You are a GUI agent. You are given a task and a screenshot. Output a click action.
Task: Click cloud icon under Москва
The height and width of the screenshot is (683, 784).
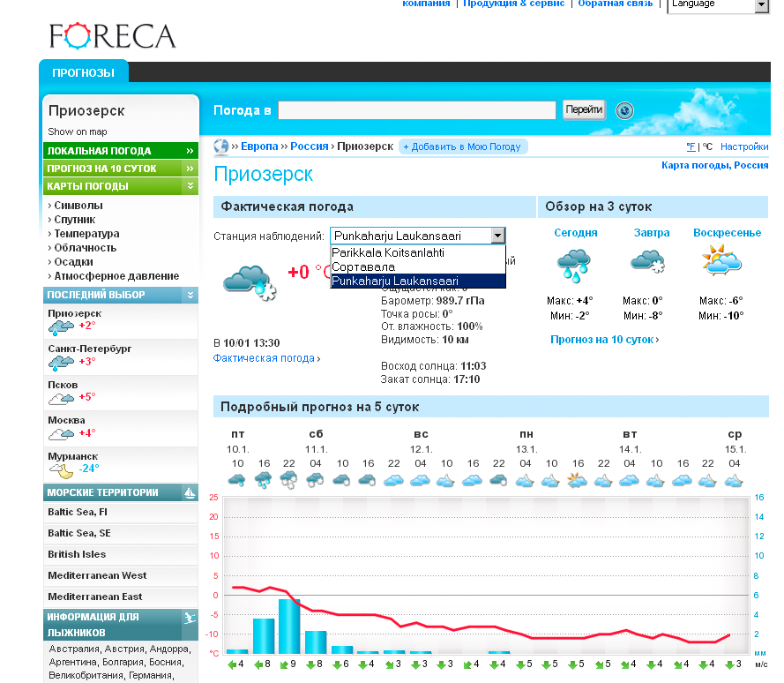click(x=62, y=434)
